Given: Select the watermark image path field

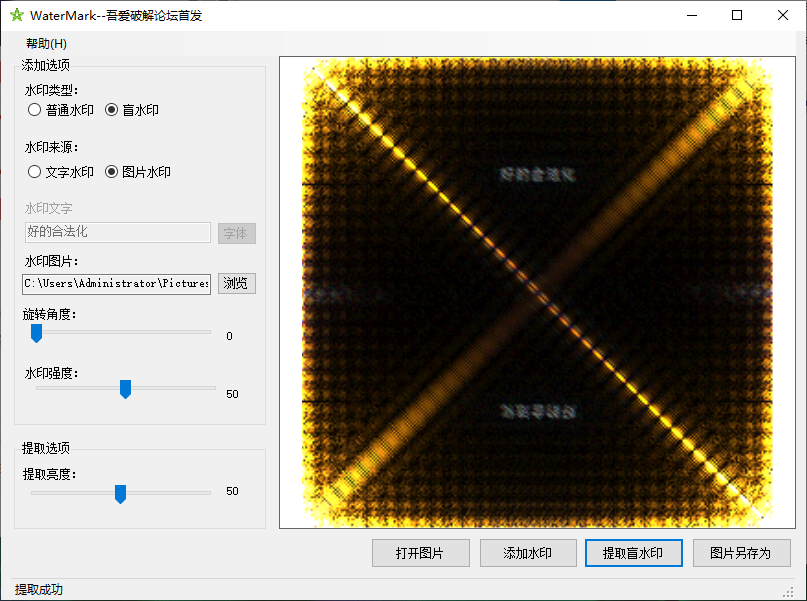Looking at the screenshot, I should 115,283.
